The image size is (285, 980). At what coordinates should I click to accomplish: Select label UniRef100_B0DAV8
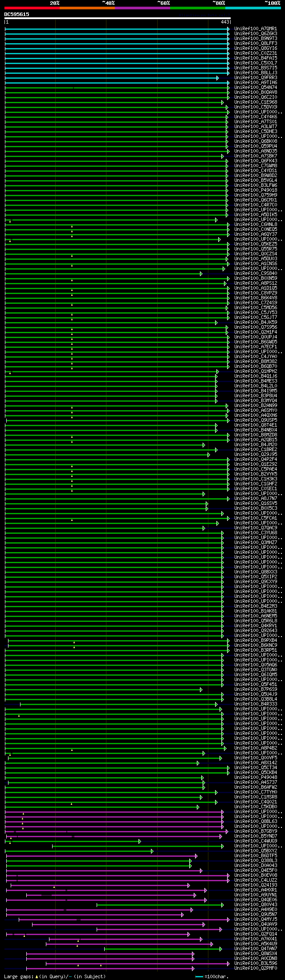tap(256, 93)
